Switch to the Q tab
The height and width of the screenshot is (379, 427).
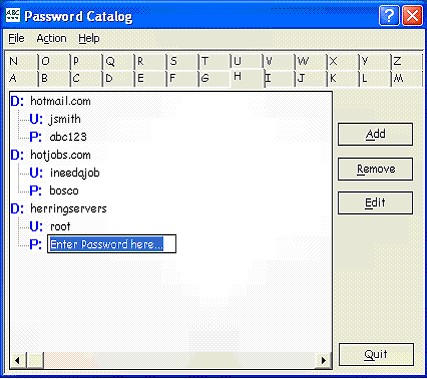pos(118,61)
